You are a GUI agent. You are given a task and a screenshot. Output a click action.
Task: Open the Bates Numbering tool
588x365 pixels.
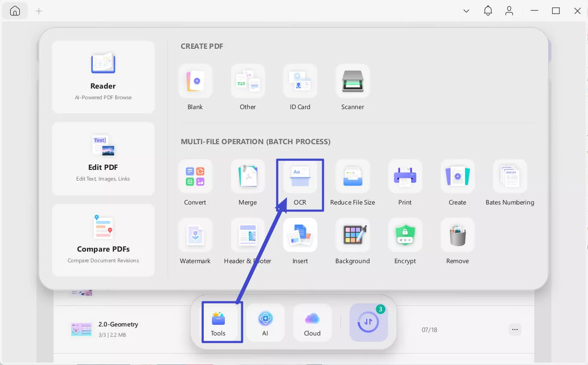pos(510,177)
